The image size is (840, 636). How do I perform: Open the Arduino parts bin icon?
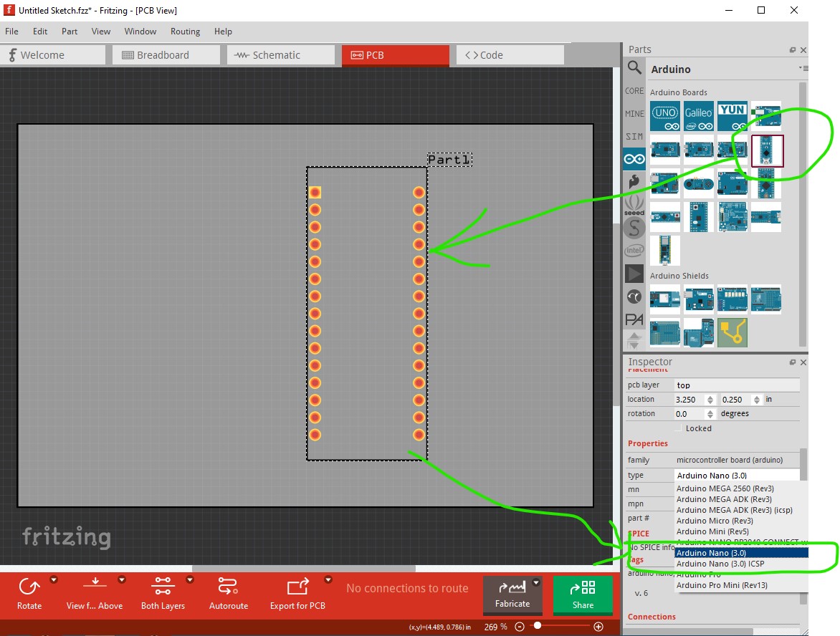pos(634,159)
